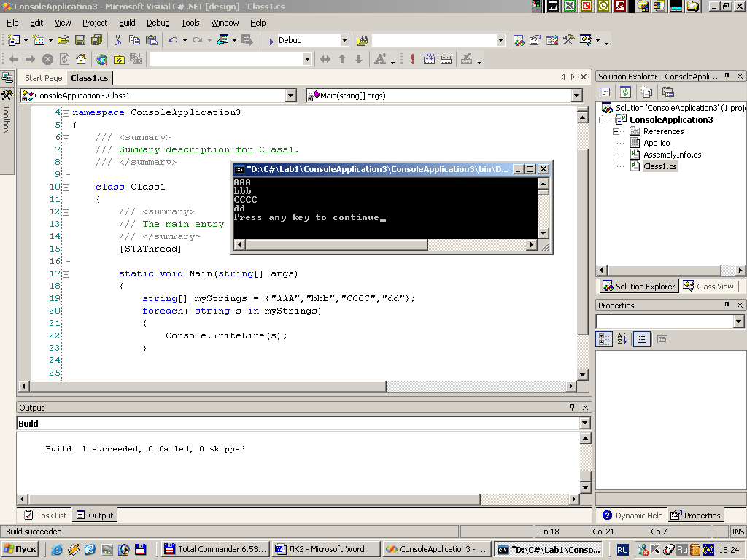The width and height of the screenshot is (747, 560).
Task: Toggle the Properties list button in Properties panel
Action: pos(642,339)
